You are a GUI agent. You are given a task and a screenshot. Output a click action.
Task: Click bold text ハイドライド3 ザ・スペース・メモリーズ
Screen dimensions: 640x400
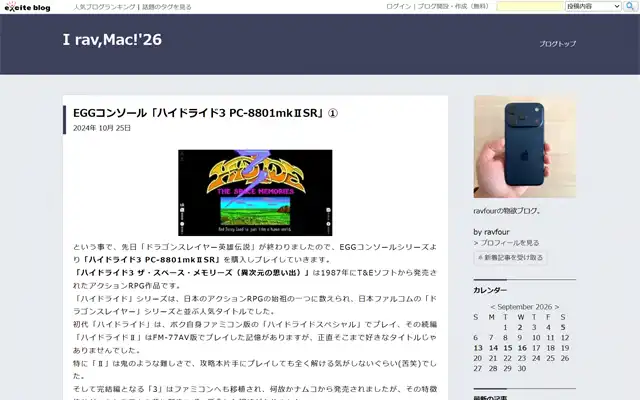click(x=191, y=273)
